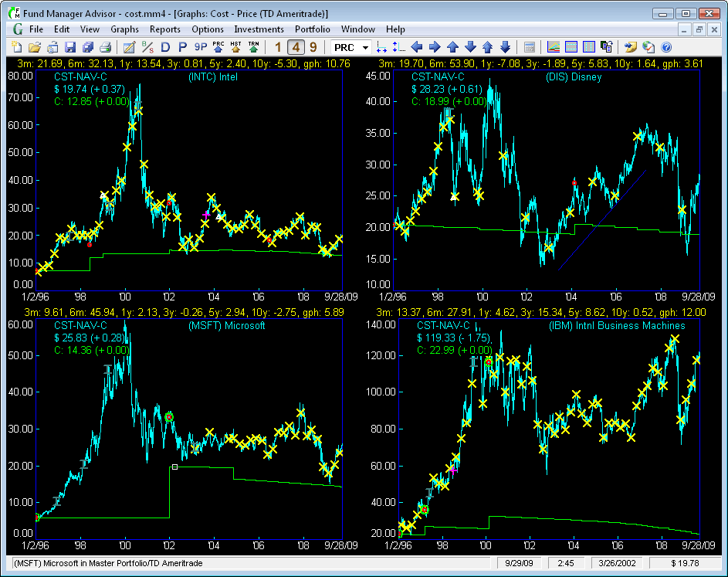Open the Window menu
Screen dimensions: 728x577
(358, 29)
